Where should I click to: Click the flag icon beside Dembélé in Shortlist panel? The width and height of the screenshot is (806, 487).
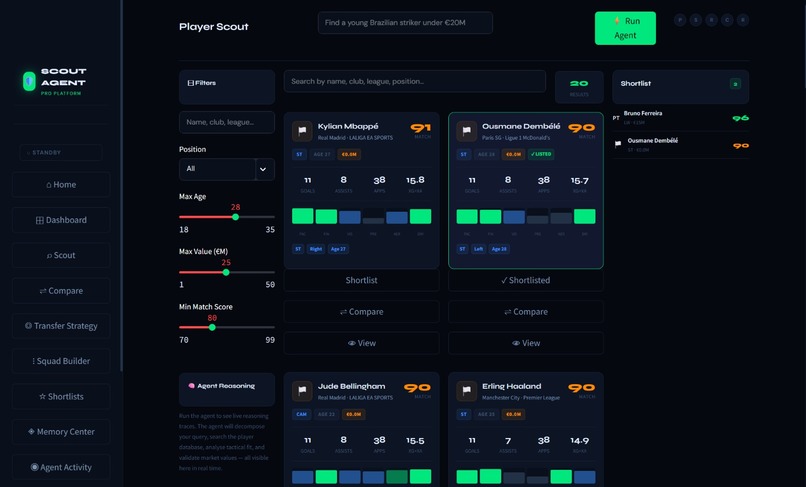(x=618, y=144)
